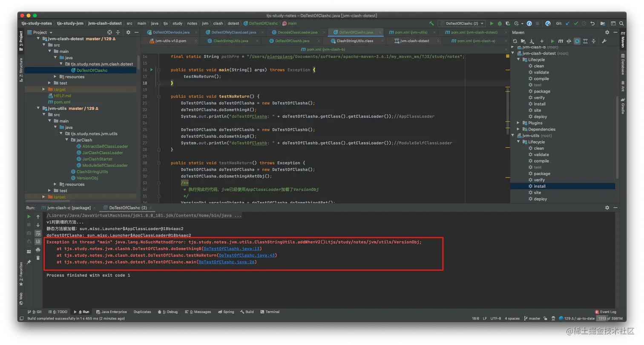Image resolution: width=644 pixels, height=345 pixels.
Task: Rerun program in the Run panel
Action: (x=29, y=217)
